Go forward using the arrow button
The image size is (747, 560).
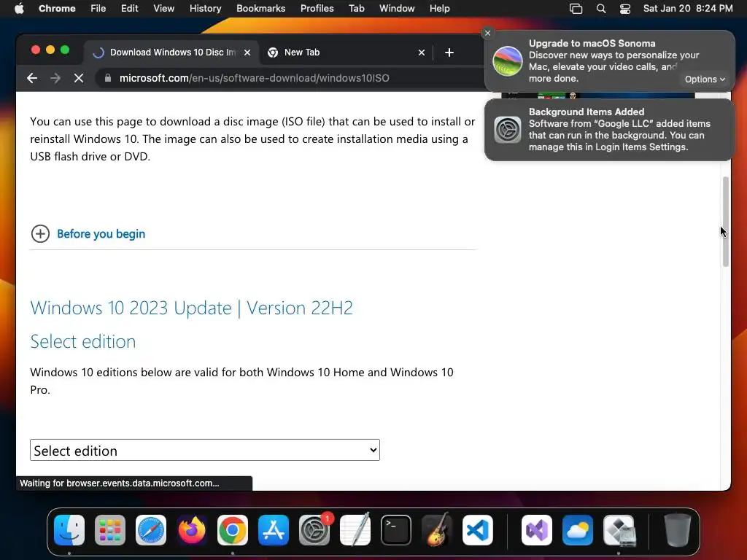point(55,78)
